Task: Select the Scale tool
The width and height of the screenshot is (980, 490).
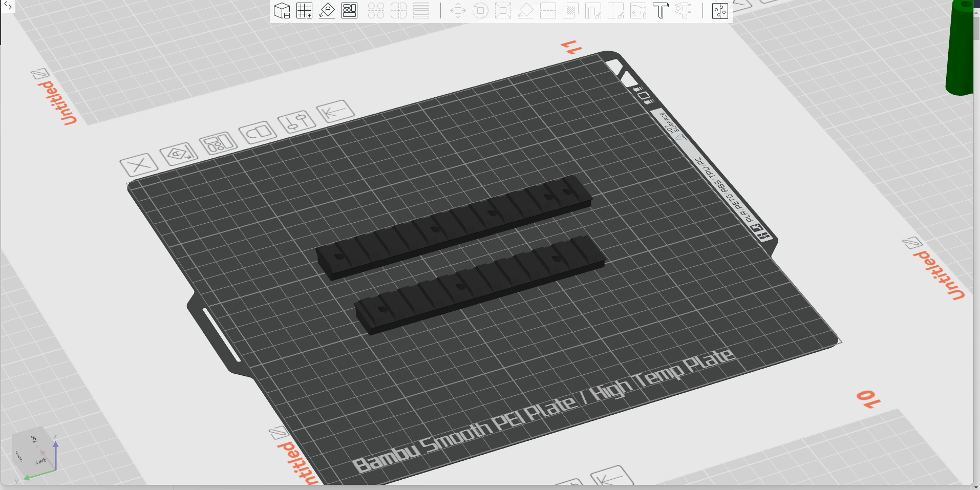Action: point(503,11)
